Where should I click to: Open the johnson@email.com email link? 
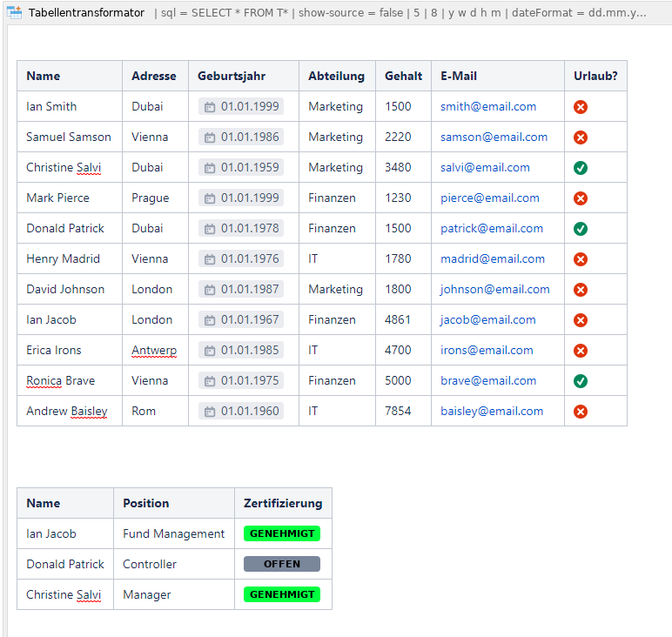coord(494,289)
